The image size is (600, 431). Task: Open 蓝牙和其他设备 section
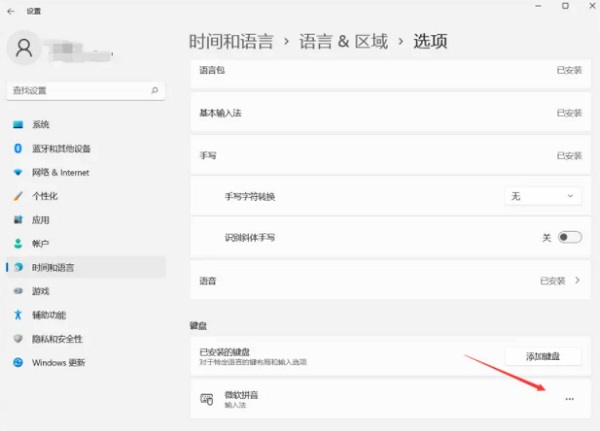pos(86,148)
